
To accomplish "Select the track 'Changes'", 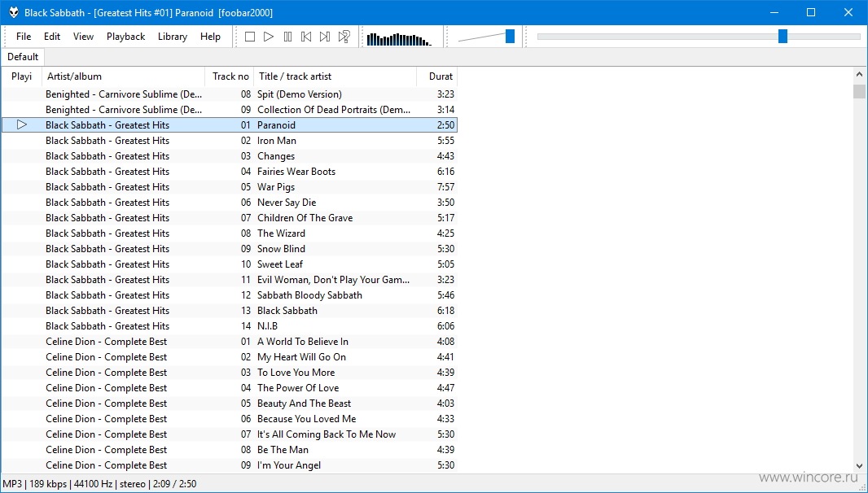I will pyautogui.click(x=229, y=156).
